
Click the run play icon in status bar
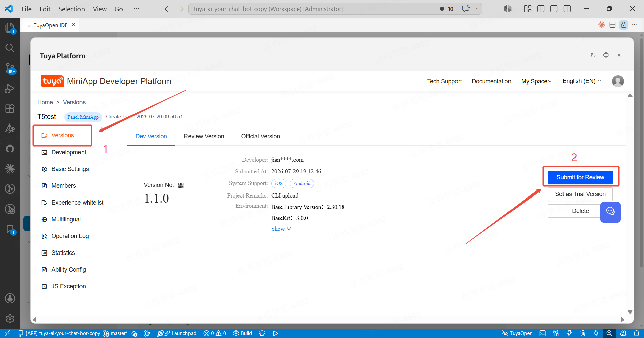pyautogui.click(x=275, y=333)
